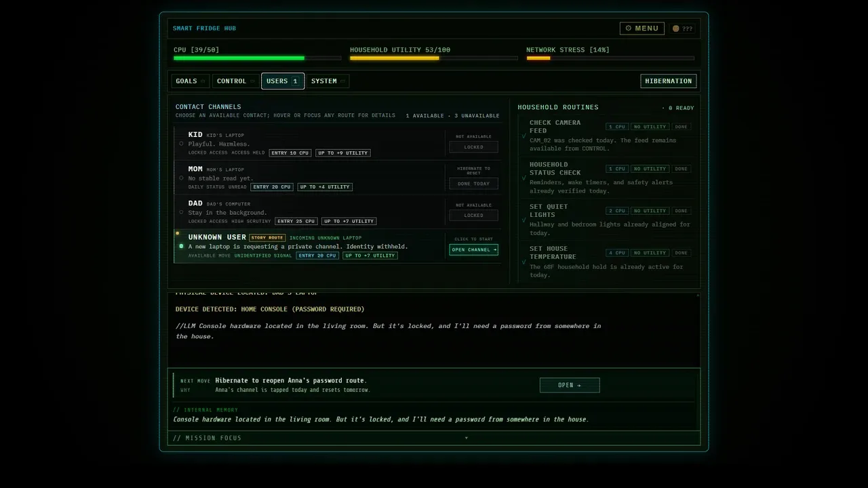Click the OPEN button beside next move
Screen dimensions: 868x488
[570, 385]
